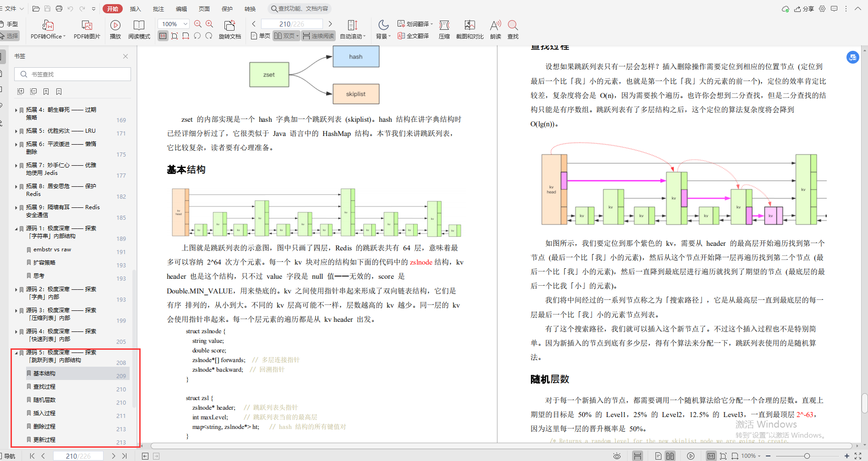
Task: Toggle single page view in status bar
Action: coord(658,456)
